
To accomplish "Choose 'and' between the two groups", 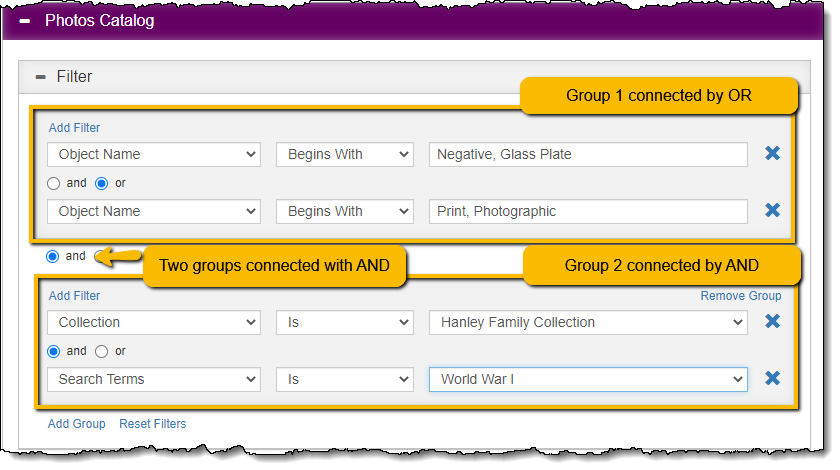I will (52, 257).
